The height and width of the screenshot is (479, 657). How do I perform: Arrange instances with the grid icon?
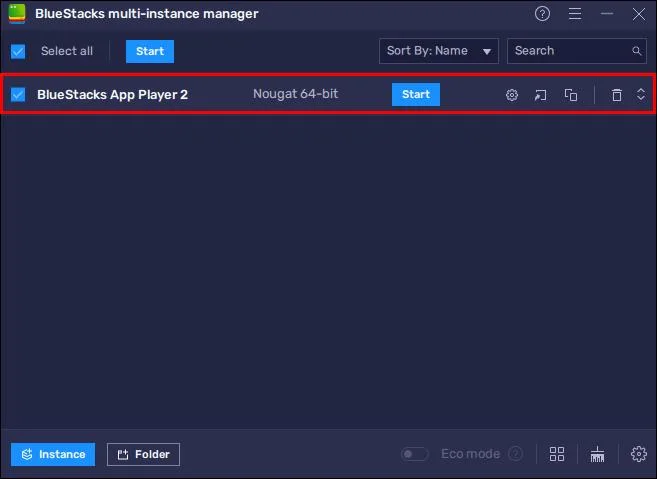point(557,454)
